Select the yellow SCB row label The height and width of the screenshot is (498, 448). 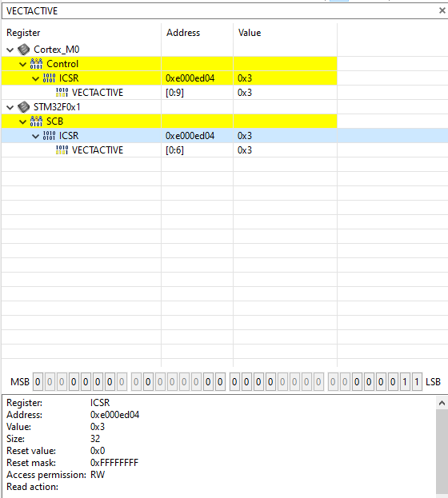coord(54,122)
